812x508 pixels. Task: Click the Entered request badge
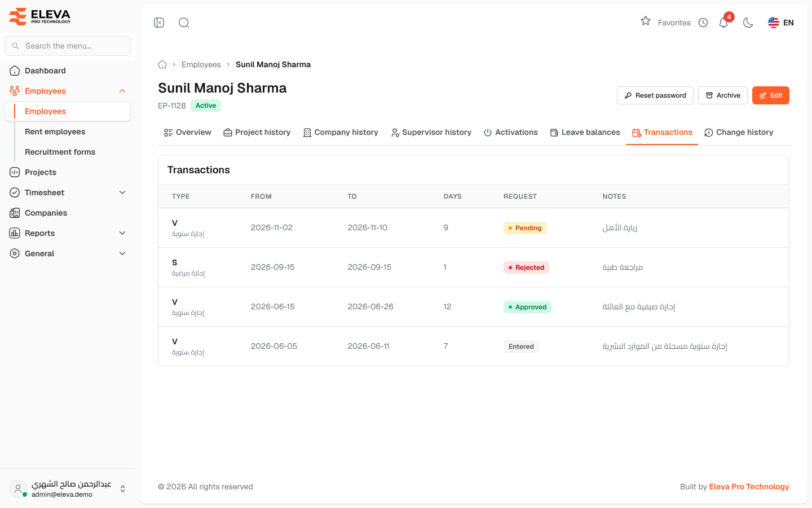521,347
